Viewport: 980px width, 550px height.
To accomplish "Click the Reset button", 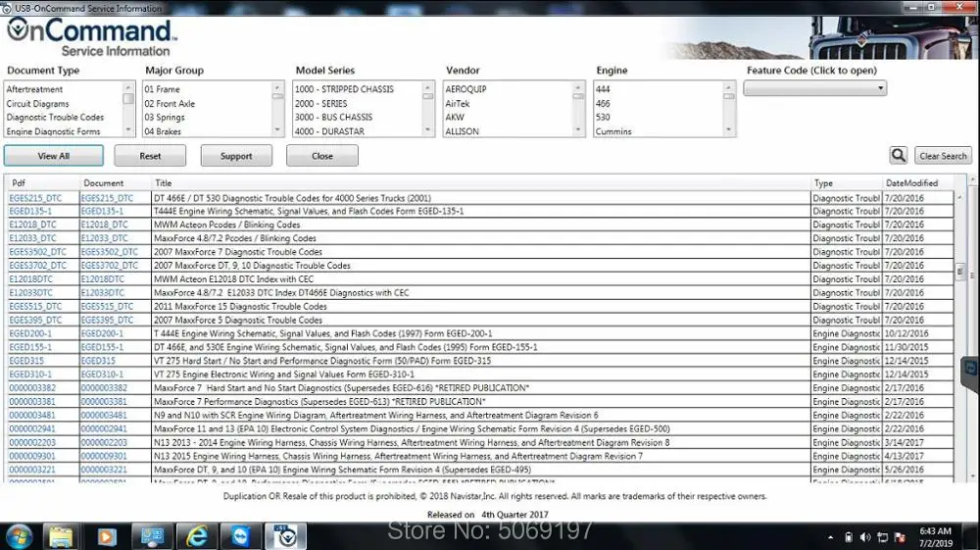I will [150, 156].
